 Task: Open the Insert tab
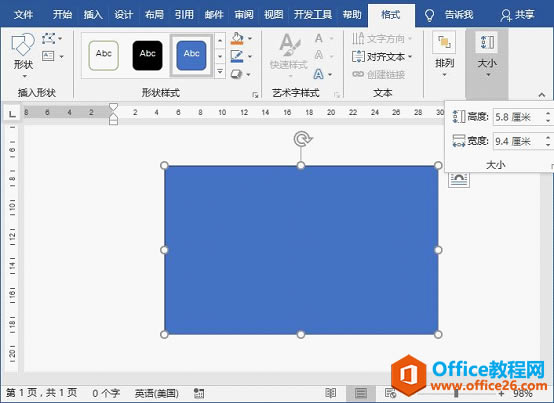pyautogui.click(x=93, y=14)
